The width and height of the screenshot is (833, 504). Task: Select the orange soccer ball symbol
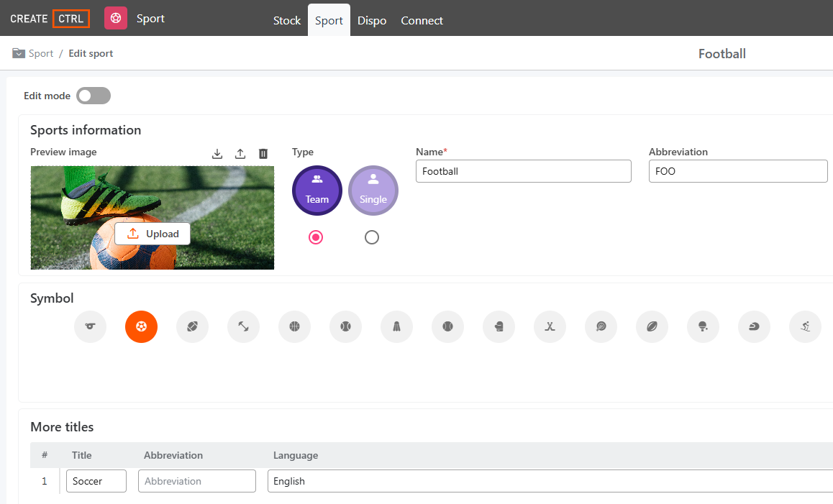(141, 326)
